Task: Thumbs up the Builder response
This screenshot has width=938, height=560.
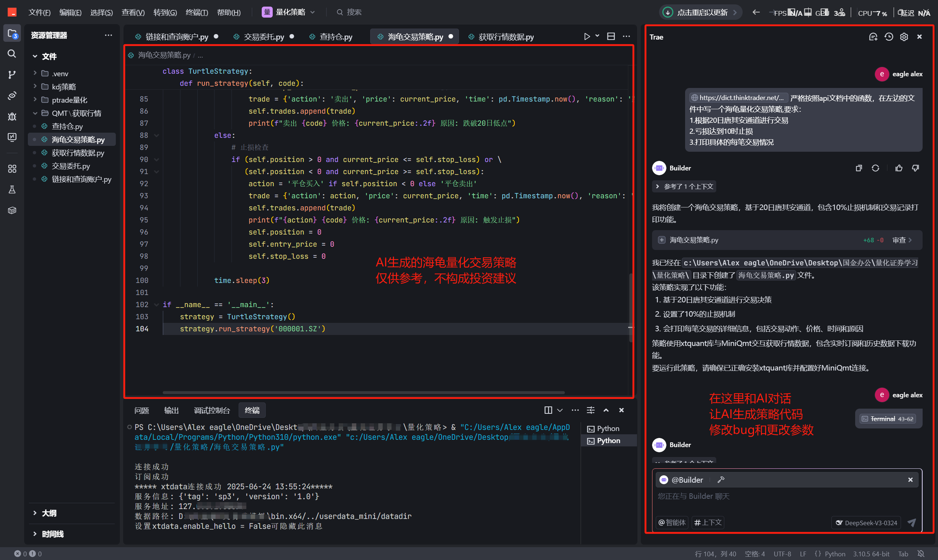Action: coord(899,168)
